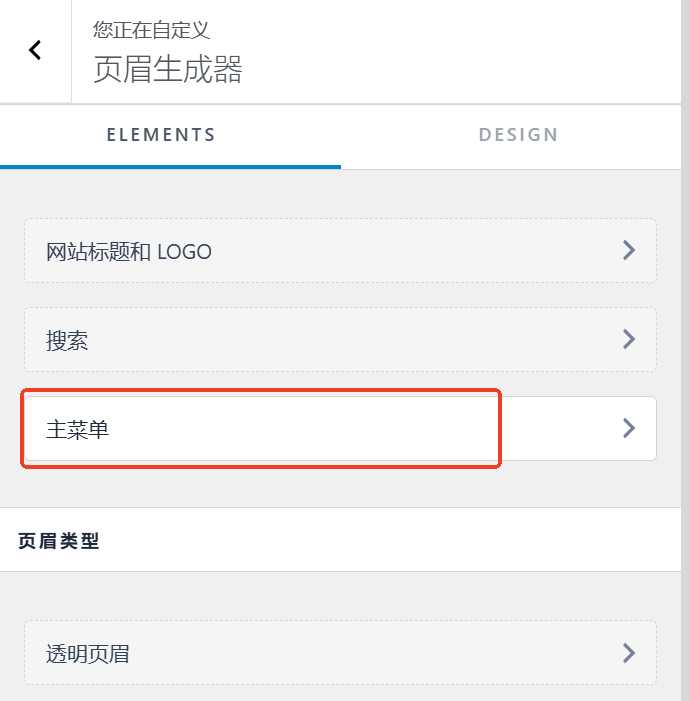Click the 透明页眉 label text

(x=88, y=654)
